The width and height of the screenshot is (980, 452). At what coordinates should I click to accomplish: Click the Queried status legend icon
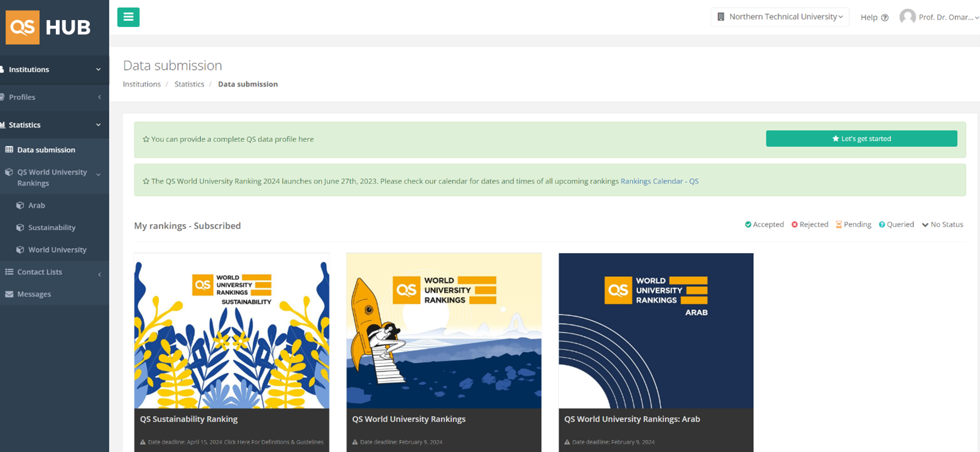pyautogui.click(x=882, y=225)
